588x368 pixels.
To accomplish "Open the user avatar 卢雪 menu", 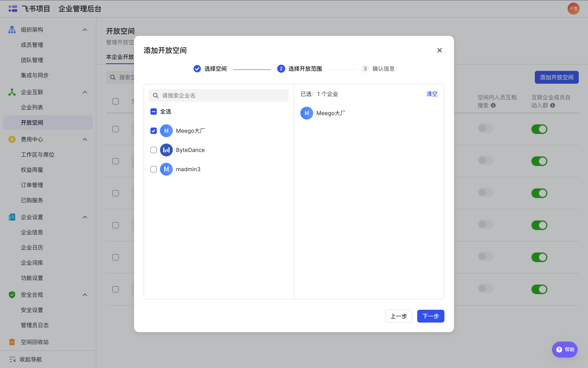I will (573, 9).
